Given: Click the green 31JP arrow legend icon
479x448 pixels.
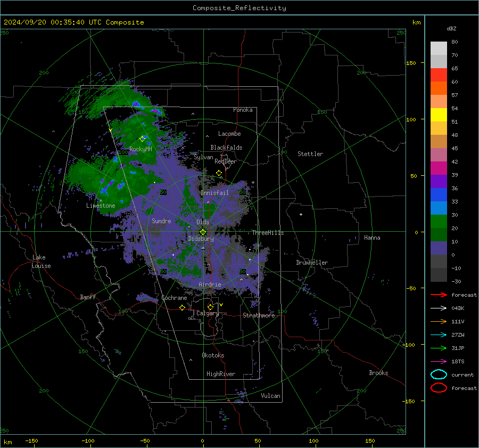Looking at the screenshot, I should (439, 348).
